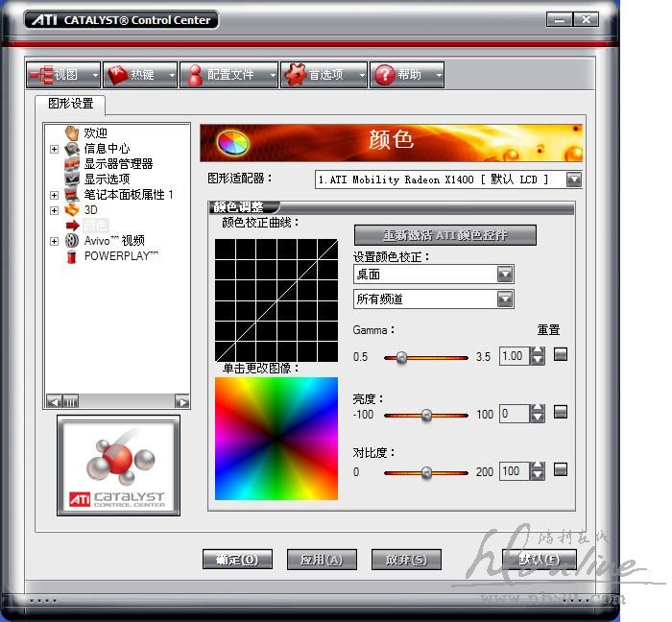
Task: Open the 所有频道 channel dropdown
Action: tap(505, 299)
